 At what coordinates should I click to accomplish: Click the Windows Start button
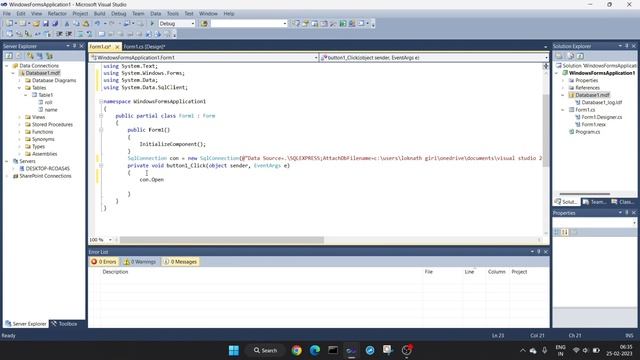pyautogui.click(x=234, y=350)
